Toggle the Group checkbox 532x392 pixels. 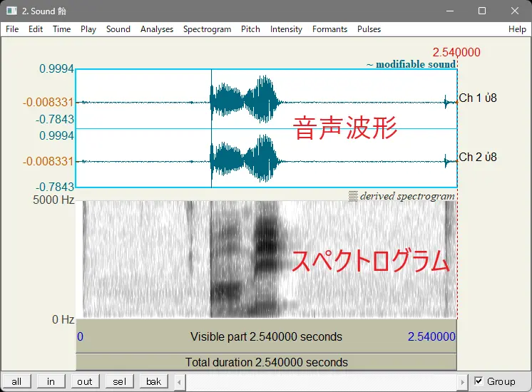(x=479, y=381)
